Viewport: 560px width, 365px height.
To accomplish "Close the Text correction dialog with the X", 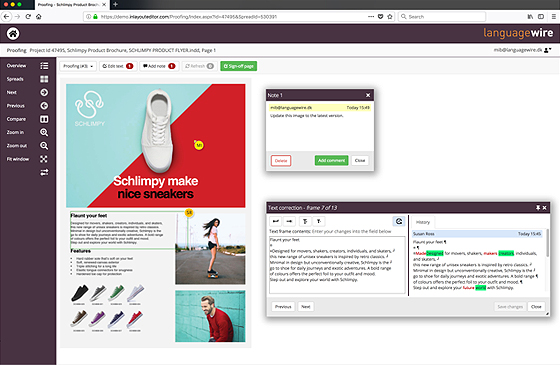I will [x=545, y=208].
